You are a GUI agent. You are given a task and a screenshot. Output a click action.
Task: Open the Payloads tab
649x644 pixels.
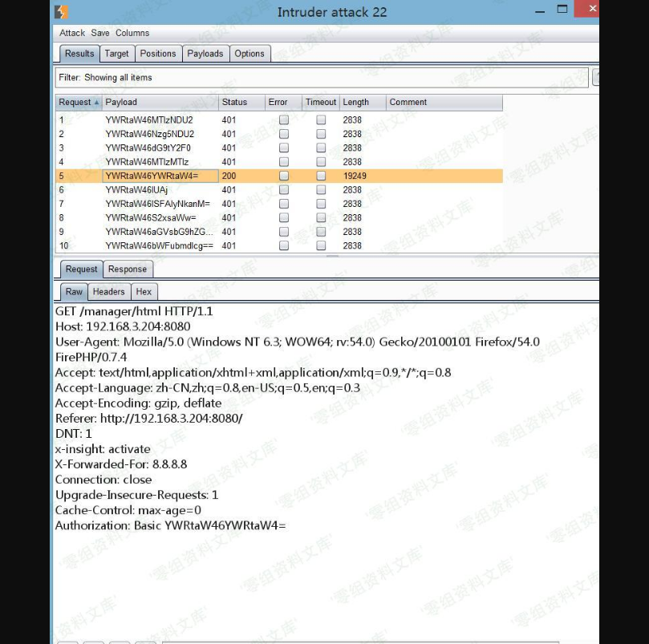205,54
